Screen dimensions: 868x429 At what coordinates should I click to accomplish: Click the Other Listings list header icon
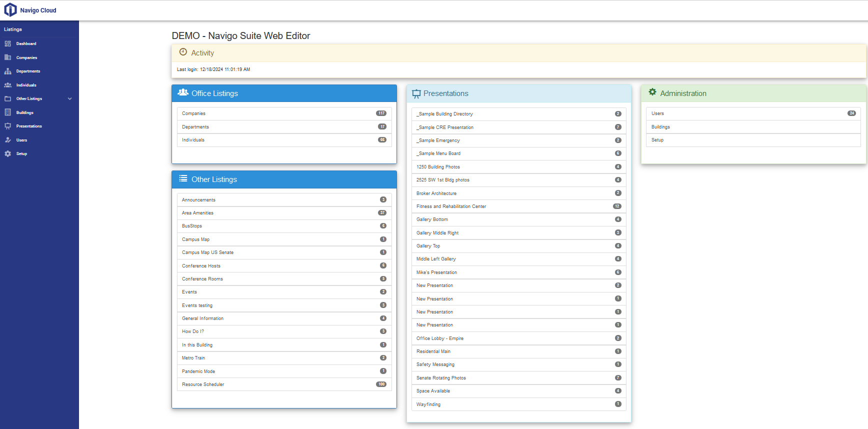tap(183, 178)
